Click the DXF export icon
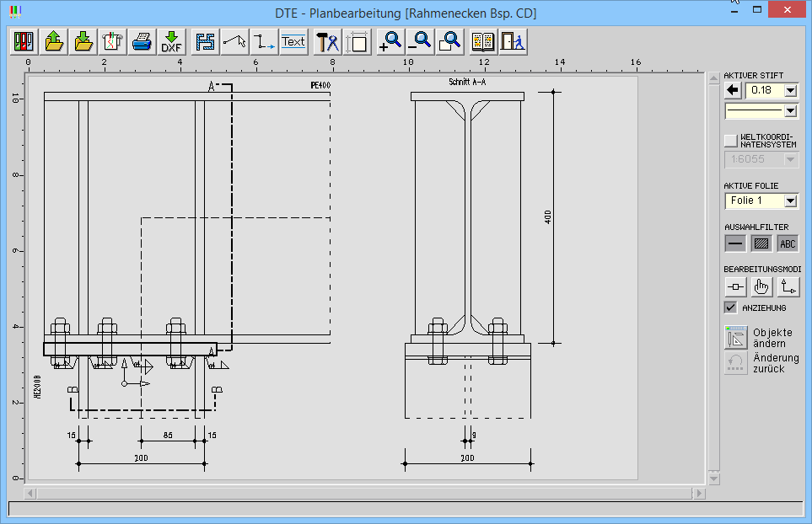 click(x=171, y=41)
